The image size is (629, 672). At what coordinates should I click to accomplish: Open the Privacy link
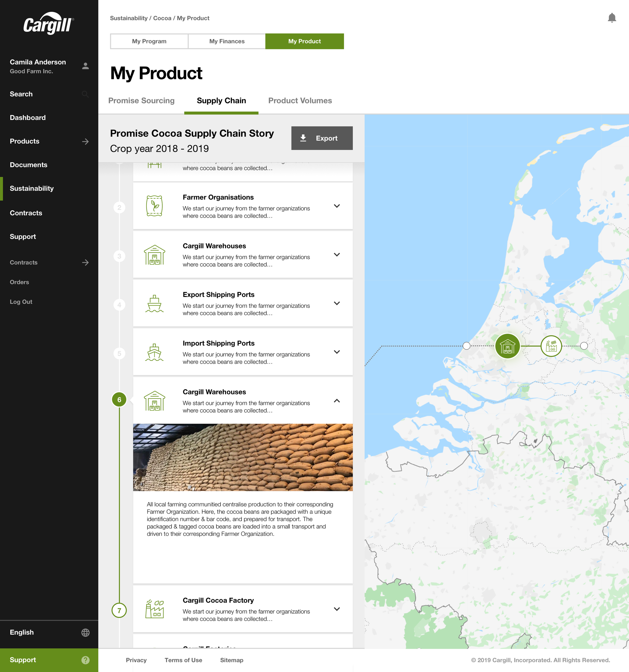(x=136, y=660)
